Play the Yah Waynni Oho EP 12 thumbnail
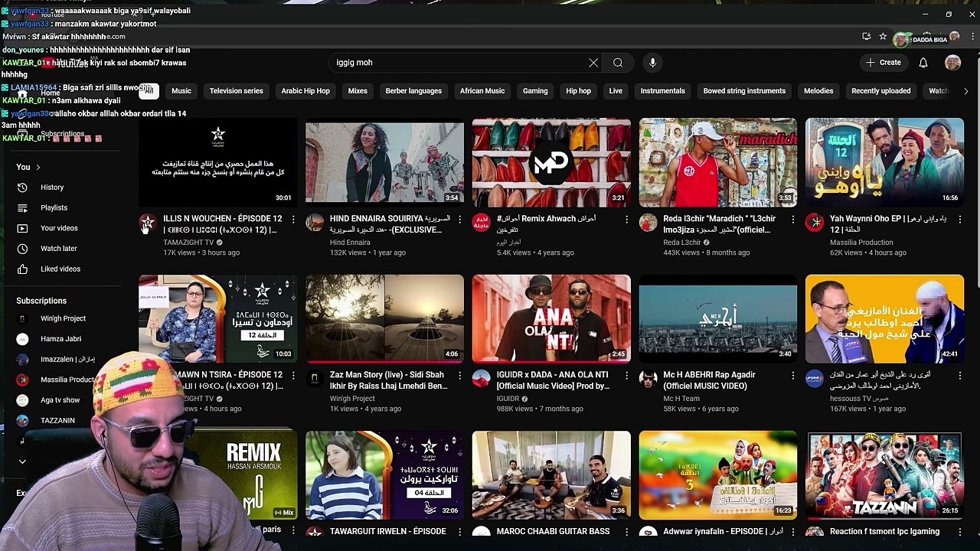This screenshot has height=551, width=980. point(884,162)
